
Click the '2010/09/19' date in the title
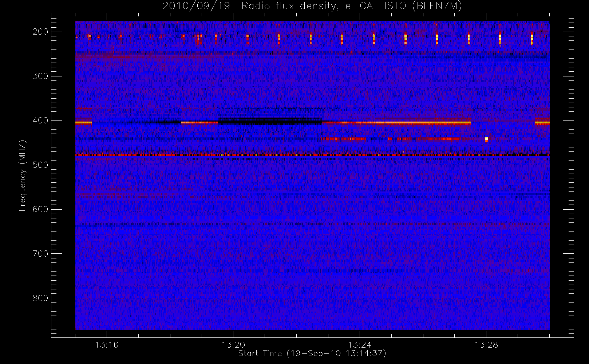pyautogui.click(x=196, y=6)
